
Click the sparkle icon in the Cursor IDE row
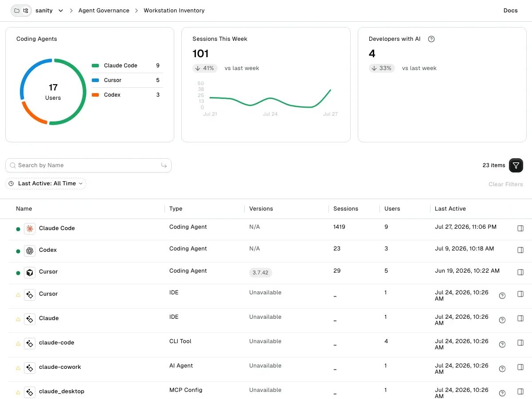(x=30, y=294)
